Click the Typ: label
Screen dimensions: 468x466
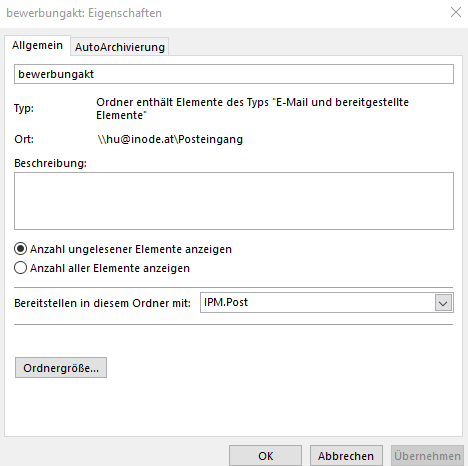[24, 108]
